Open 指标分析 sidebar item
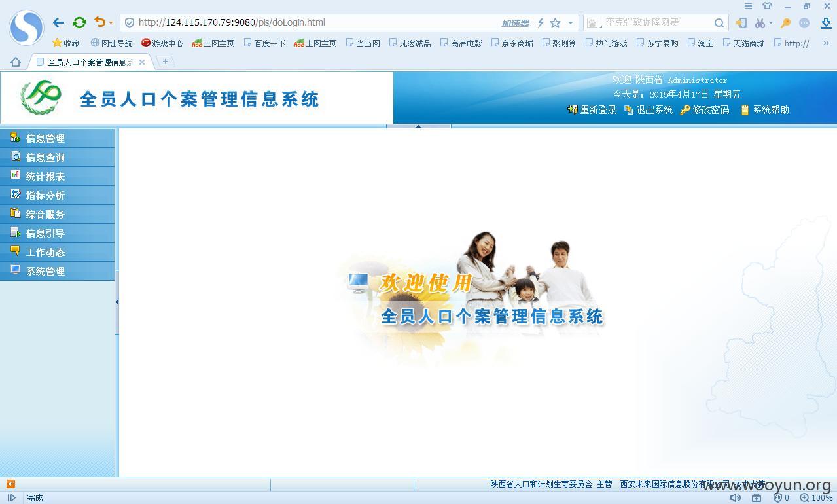 (x=58, y=195)
